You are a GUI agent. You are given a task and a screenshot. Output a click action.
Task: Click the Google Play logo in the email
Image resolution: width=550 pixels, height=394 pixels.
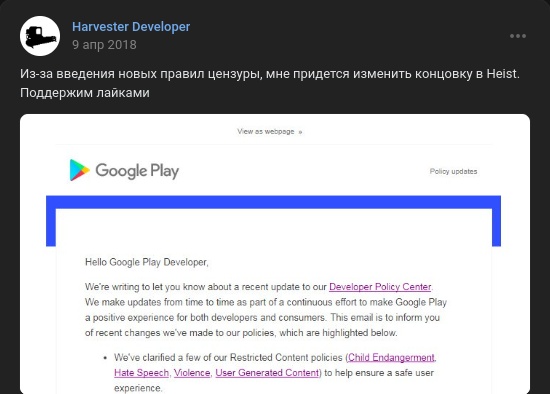[x=124, y=171]
